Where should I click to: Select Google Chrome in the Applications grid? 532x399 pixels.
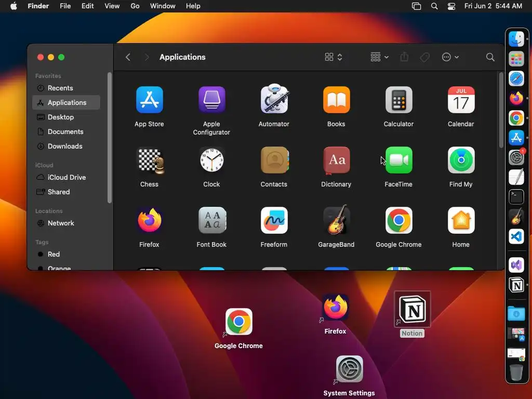pos(398,220)
